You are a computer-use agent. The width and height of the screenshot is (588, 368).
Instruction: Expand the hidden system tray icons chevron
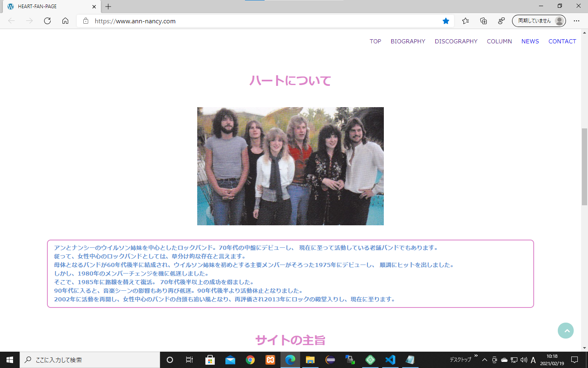point(485,360)
